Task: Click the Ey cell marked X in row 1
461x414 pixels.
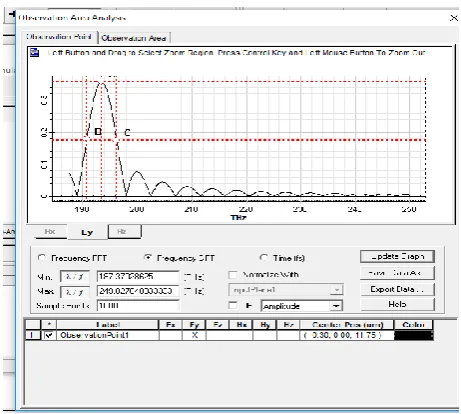Action: click(x=194, y=335)
